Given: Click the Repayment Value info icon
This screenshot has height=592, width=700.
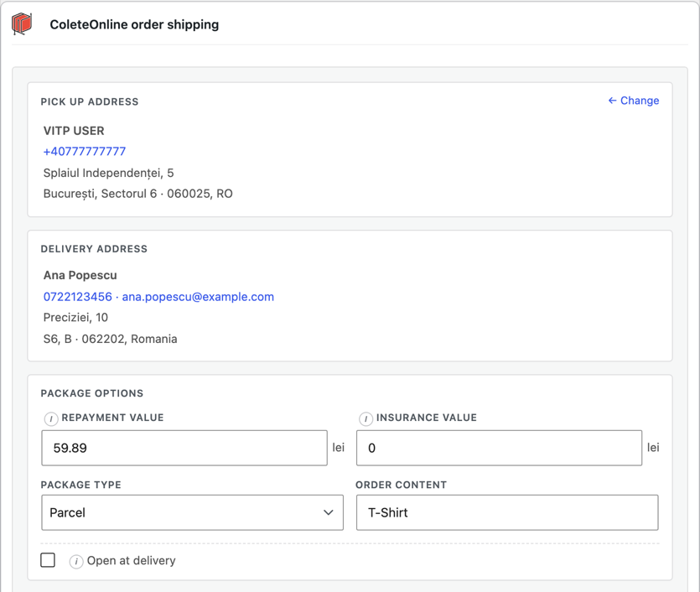Looking at the screenshot, I should tap(51, 418).
